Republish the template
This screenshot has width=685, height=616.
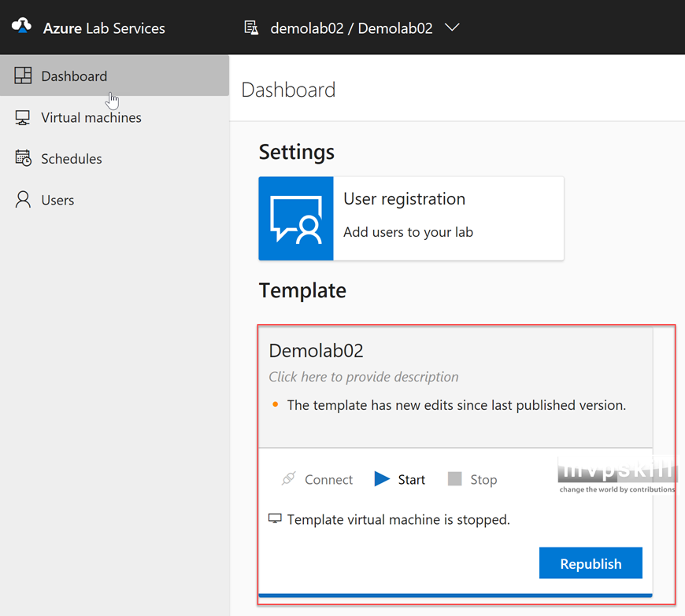(x=591, y=563)
